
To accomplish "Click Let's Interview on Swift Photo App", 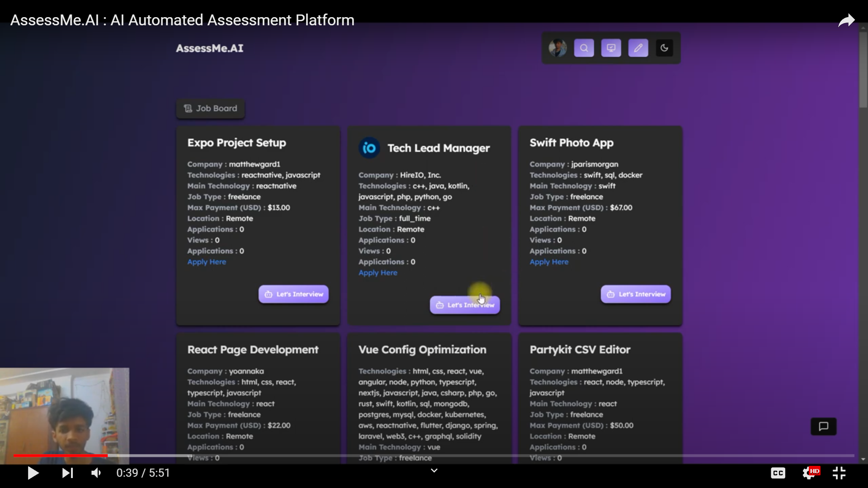I will point(636,294).
